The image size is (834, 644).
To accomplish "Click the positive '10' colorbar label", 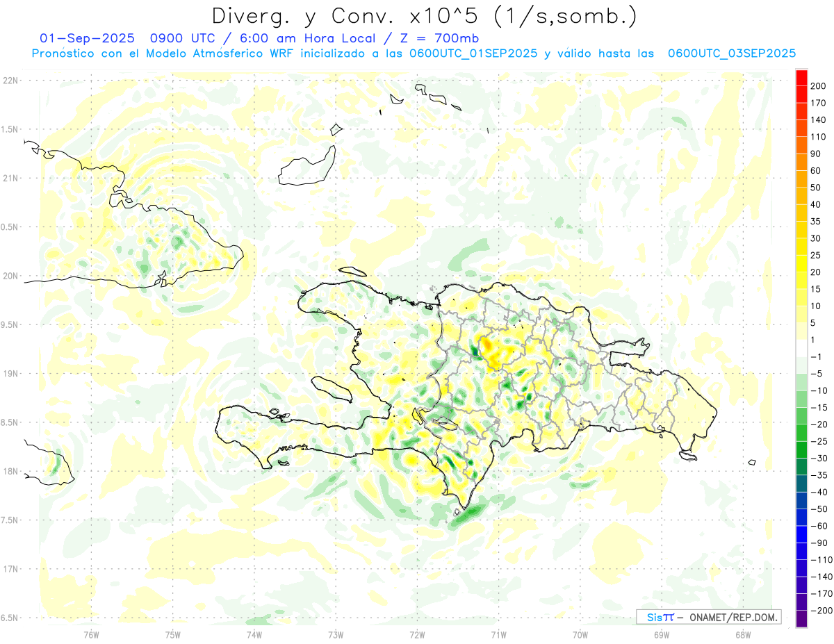I will pos(817,306).
